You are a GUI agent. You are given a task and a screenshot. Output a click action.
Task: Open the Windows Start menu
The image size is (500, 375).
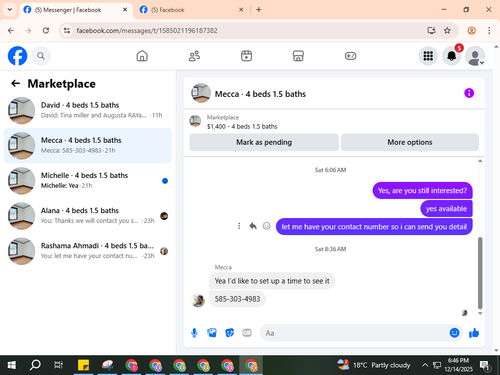(12, 365)
